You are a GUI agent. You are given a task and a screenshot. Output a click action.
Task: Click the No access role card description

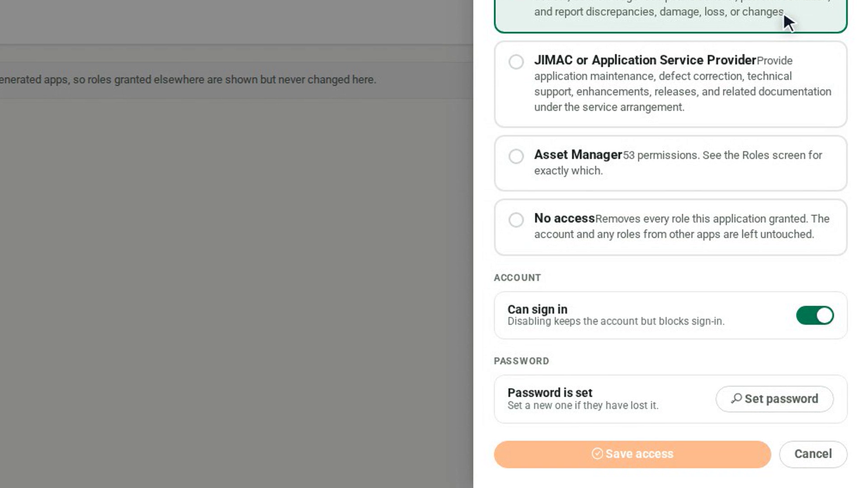682,226
